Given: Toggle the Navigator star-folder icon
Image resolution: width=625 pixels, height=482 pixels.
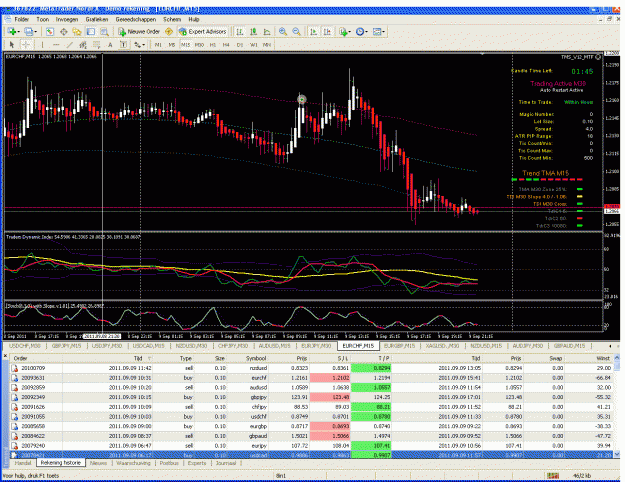Looking at the screenshot, I should click(x=77, y=31).
